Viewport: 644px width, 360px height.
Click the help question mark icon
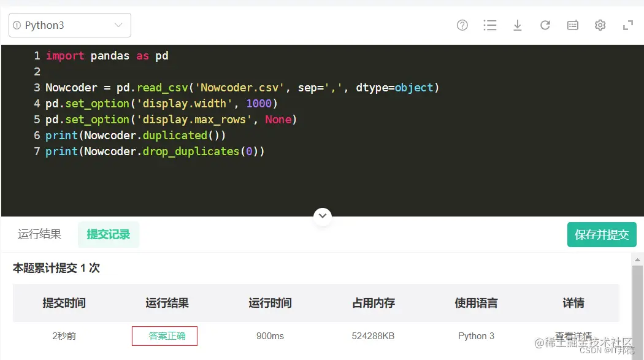click(x=462, y=25)
